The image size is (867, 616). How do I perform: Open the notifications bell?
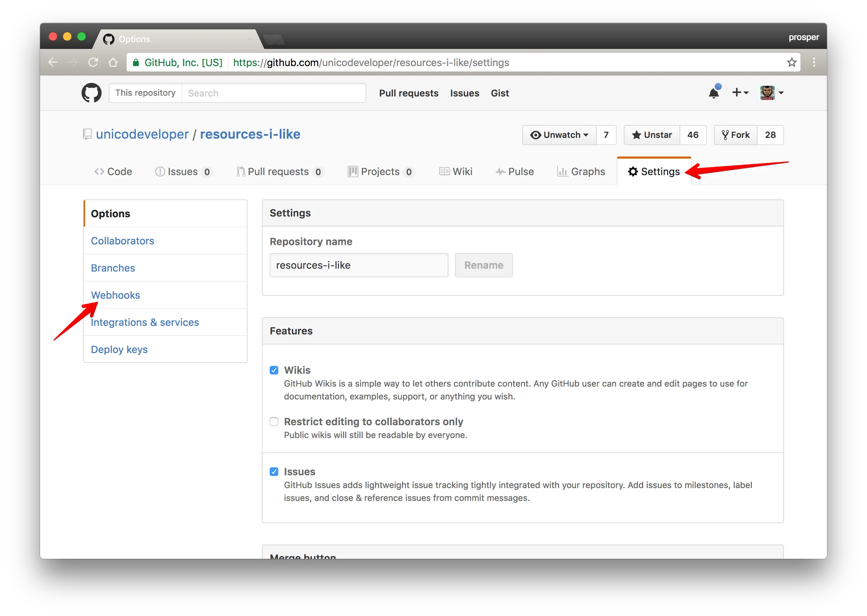714,93
